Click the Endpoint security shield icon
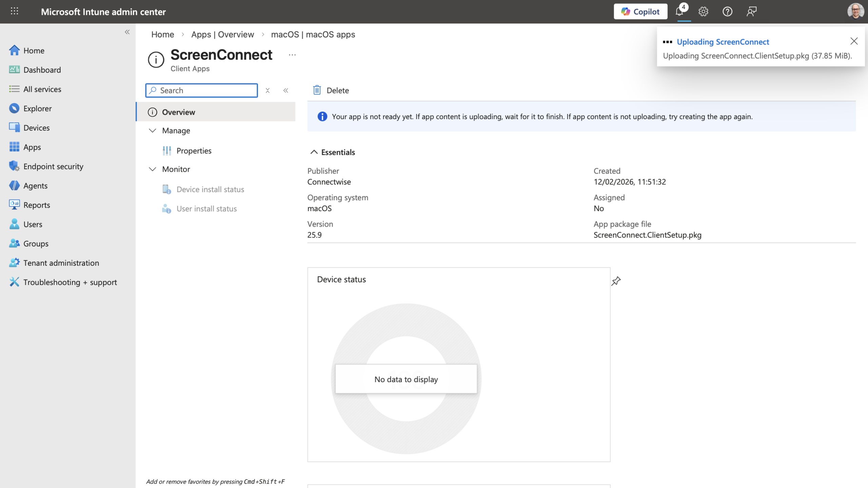The height and width of the screenshot is (488, 868). click(x=14, y=166)
